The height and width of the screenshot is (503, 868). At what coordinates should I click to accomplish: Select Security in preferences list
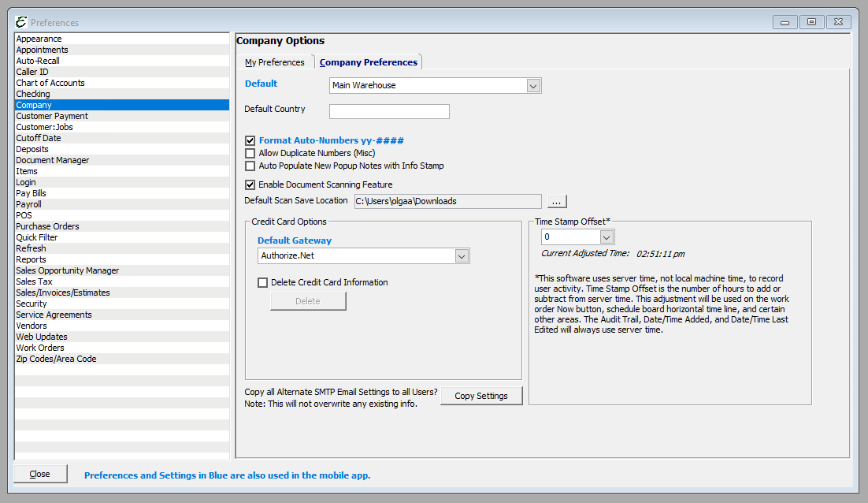coord(122,304)
